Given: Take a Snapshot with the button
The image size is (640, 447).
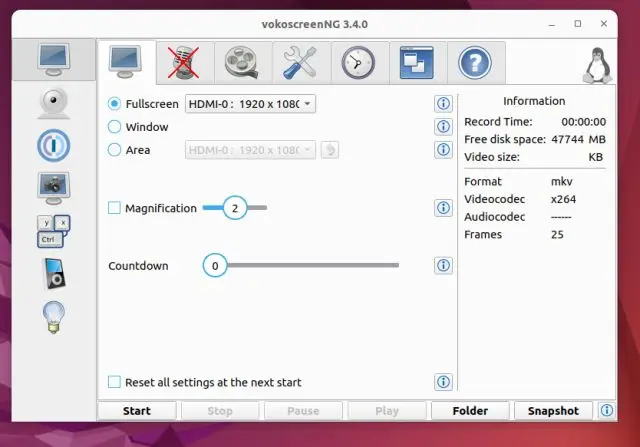Looking at the screenshot, I should (553, 411).
